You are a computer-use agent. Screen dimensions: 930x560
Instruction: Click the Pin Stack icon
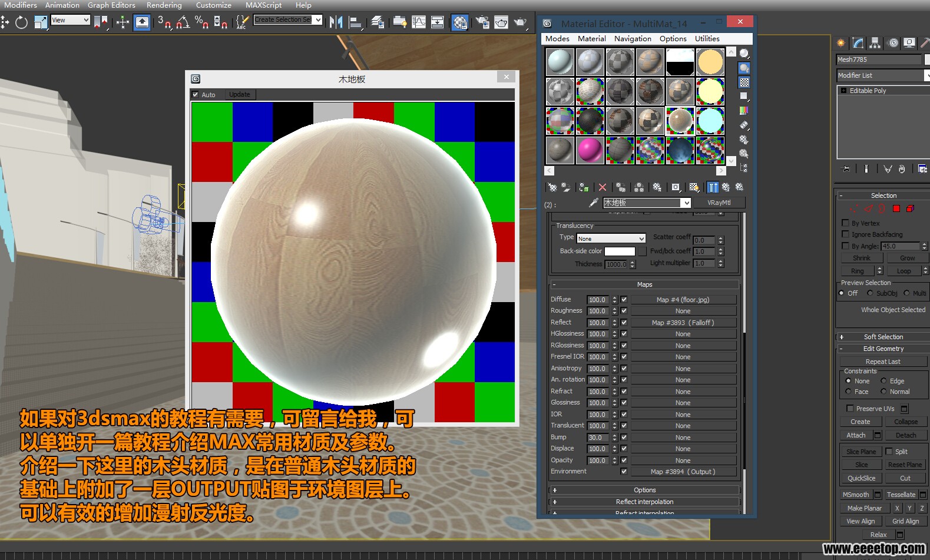point(846,169)
